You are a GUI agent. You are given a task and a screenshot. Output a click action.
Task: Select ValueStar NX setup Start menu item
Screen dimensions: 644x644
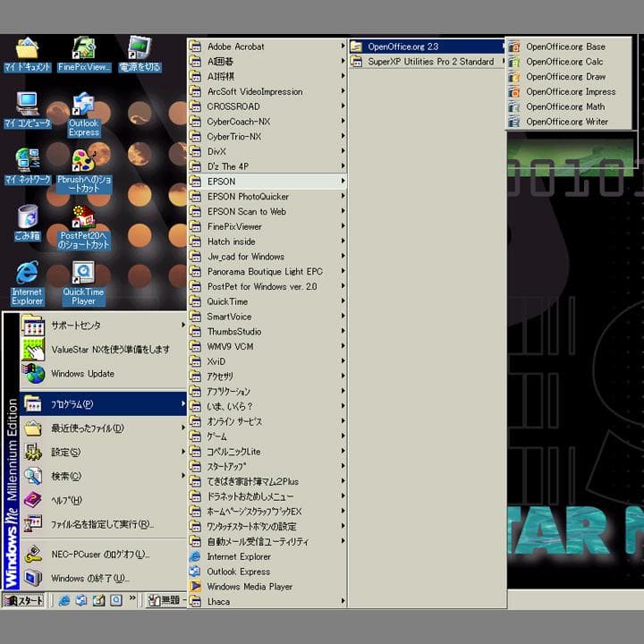coord(103,350)
